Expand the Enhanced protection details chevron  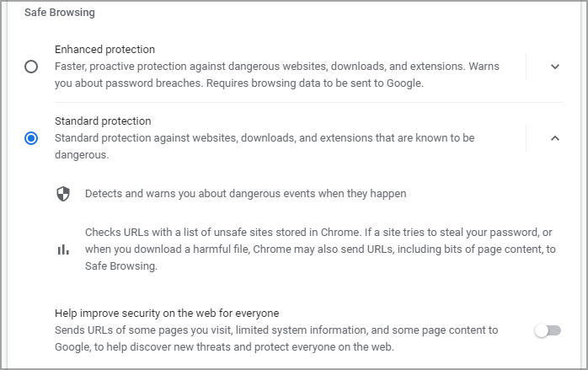coord(555,67)
